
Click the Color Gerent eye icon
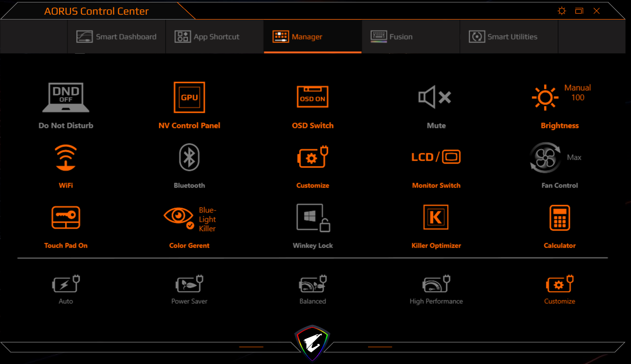(179, 218)
